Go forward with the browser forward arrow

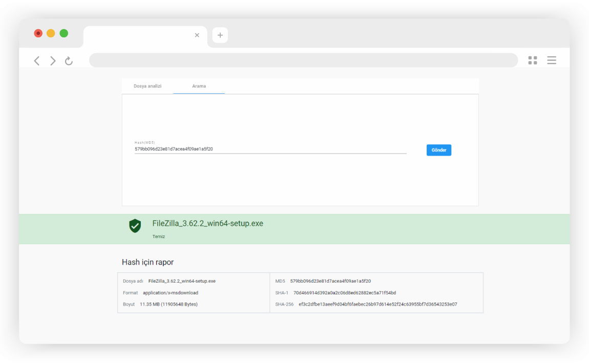(53, 60)
